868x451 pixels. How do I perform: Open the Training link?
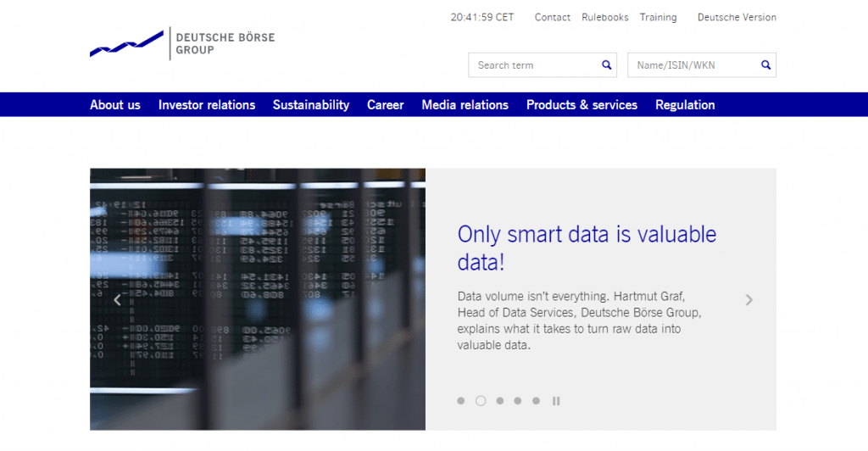(658, 17)
